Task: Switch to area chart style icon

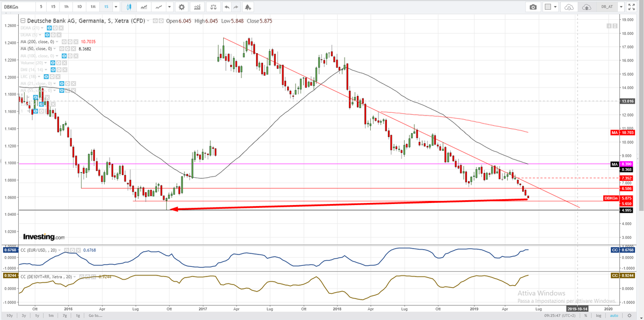Action: (x=144, y=7)
